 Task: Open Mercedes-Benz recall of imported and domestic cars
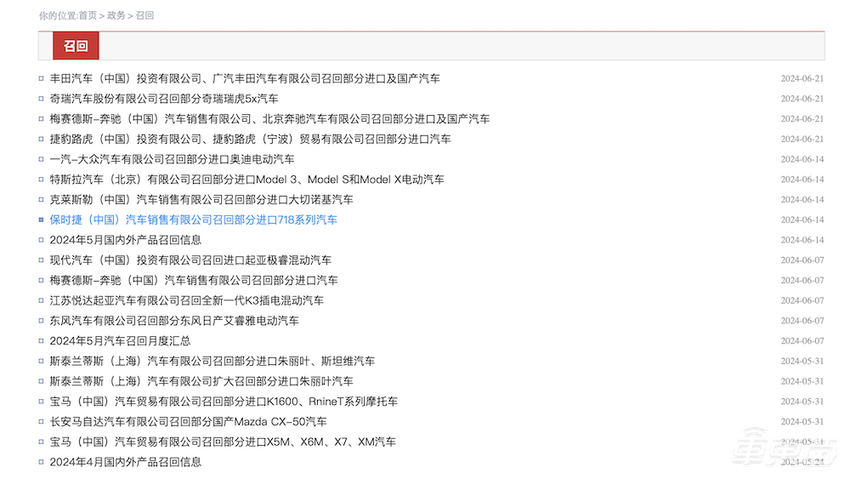[269, 119]
